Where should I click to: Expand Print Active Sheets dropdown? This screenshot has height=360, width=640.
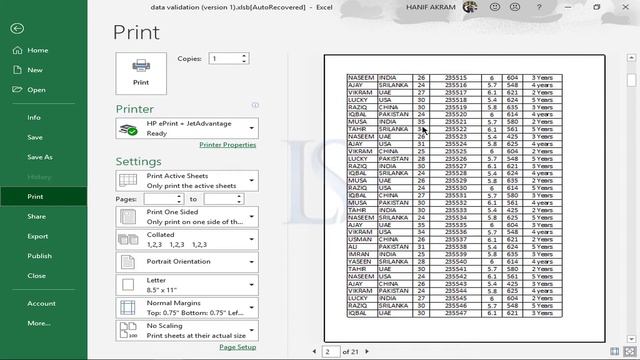pos(187,181)
